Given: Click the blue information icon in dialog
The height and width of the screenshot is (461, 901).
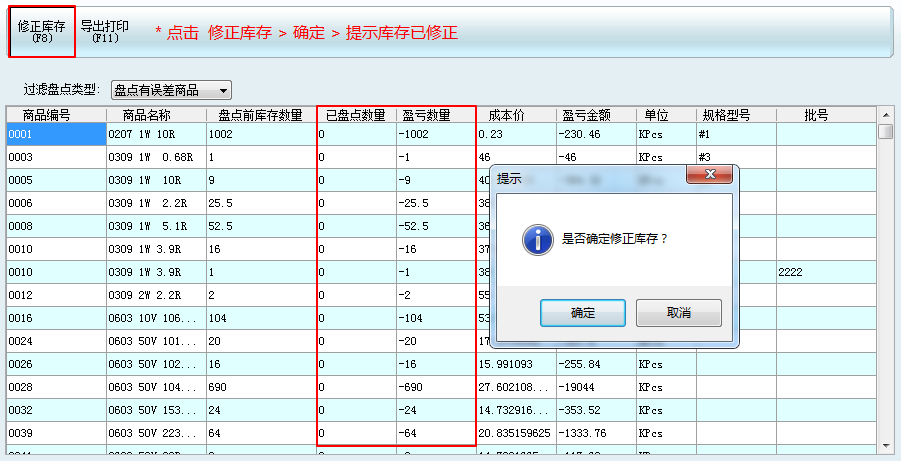Looking at the screenshot, I should point(539,239).
